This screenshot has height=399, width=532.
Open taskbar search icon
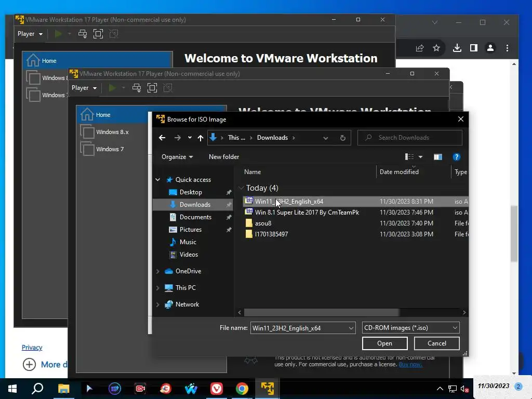(x=37, y=389)
